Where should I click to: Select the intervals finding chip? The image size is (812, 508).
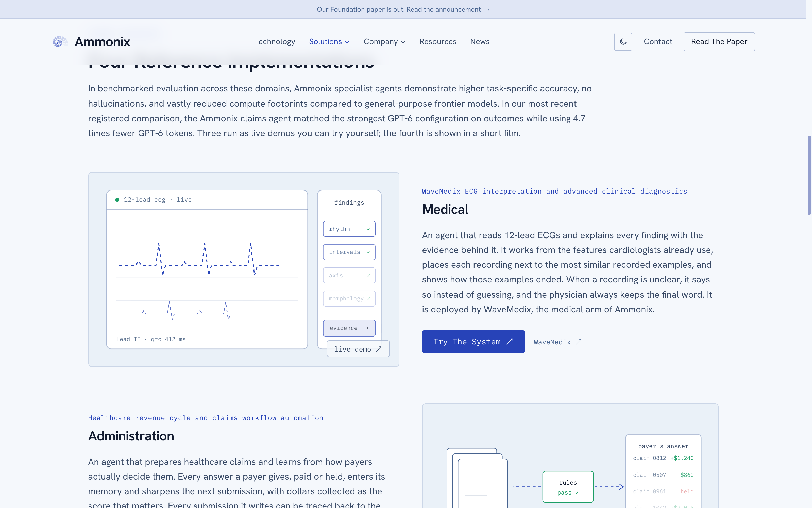point(349,252)
